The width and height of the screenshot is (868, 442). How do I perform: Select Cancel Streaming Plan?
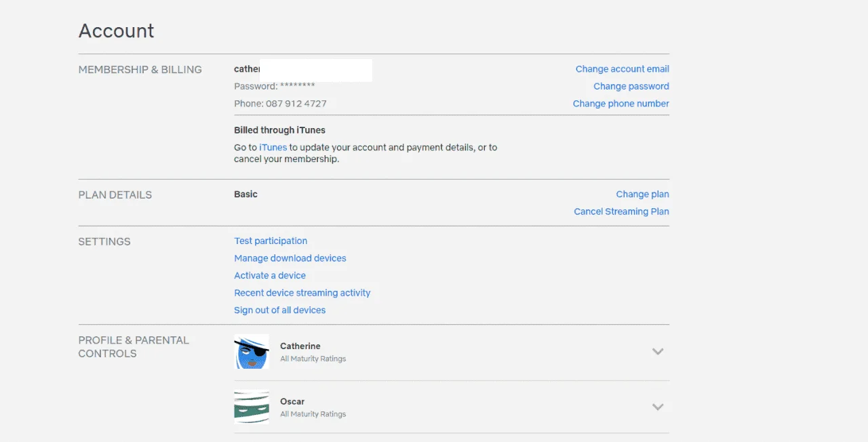(x=622, y=212)
